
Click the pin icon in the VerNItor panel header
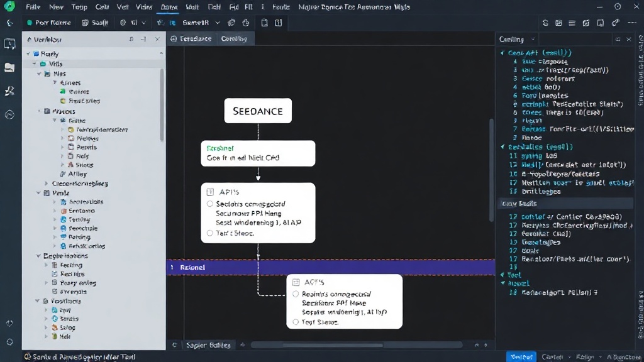[x=131, y=40]
